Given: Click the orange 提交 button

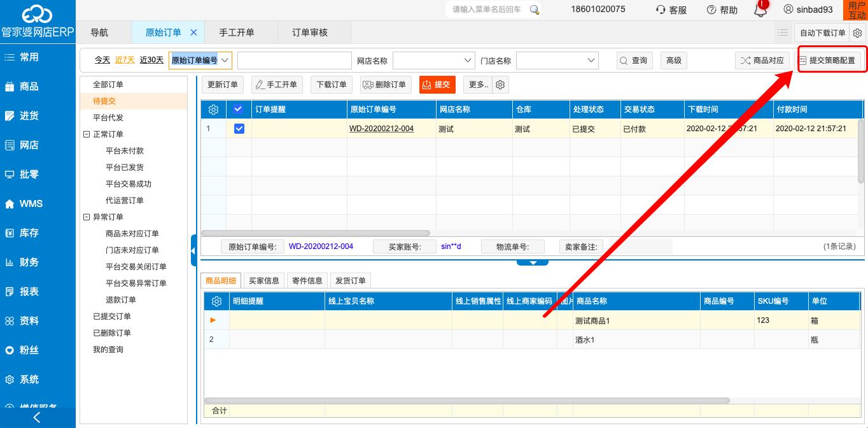Looking at the screenshot, I should coord(437,85).
